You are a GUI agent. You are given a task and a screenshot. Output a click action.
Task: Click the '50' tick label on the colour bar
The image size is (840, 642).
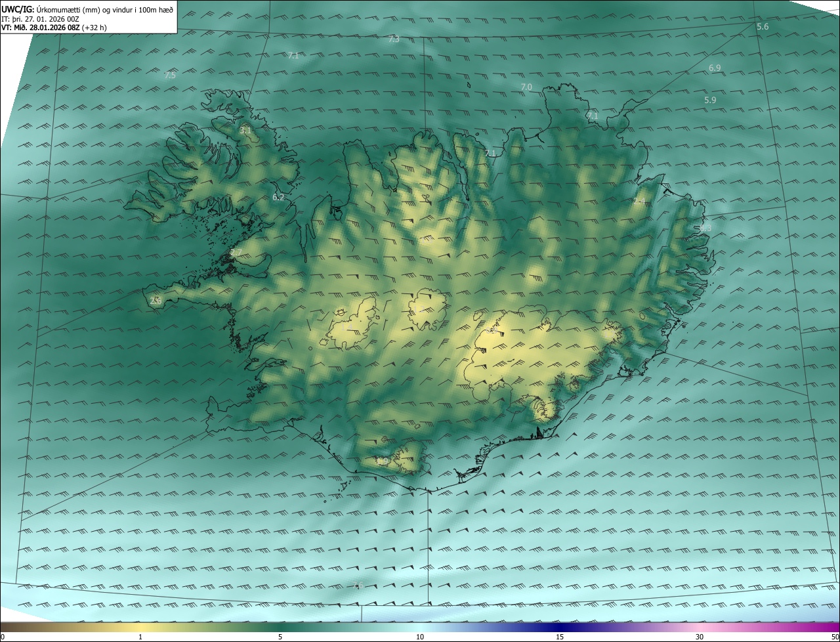pyautogui.click(x=835, y=637)
